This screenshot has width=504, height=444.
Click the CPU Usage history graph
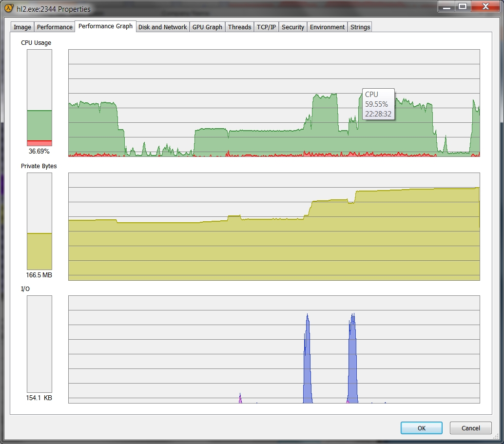coord(274,103)
